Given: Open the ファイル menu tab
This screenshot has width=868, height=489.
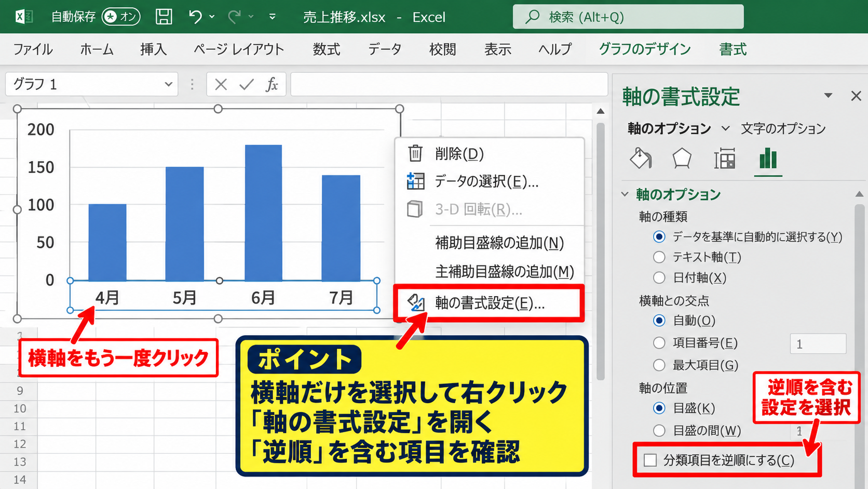Looking at the screenshot, I should point(33,49).
